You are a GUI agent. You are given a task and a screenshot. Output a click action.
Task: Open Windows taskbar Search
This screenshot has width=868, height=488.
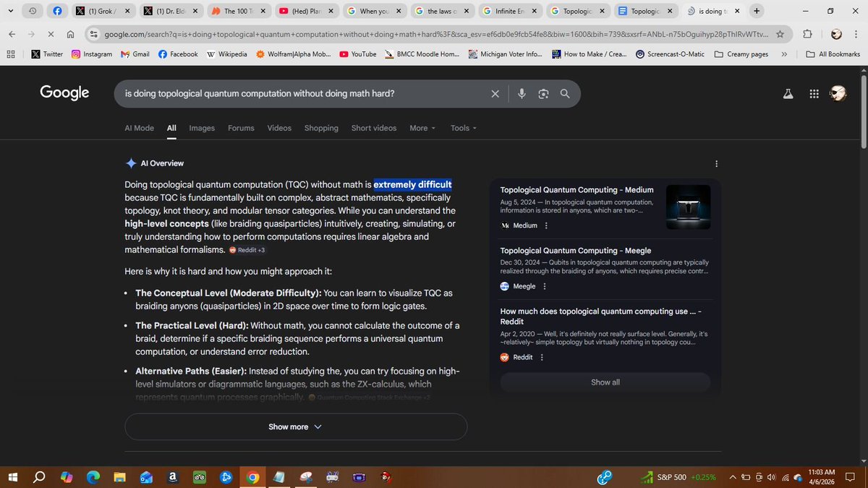(x=40, y=477)
